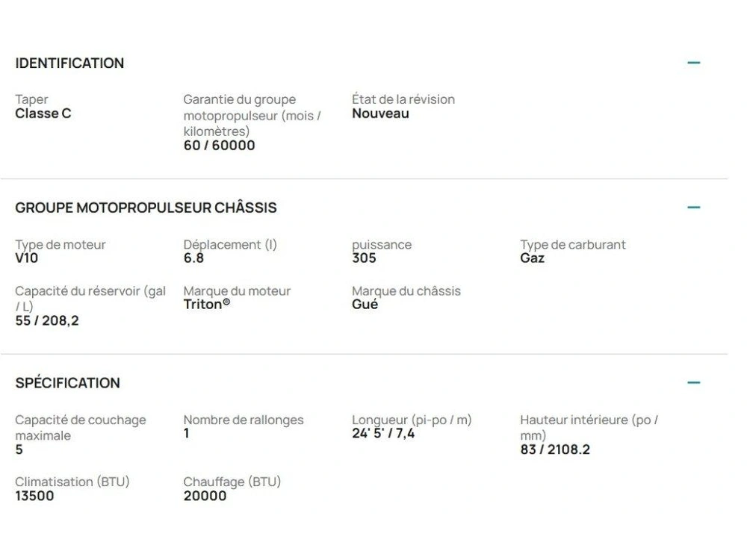Select the length value 24' 5' / 7,4
Viewport: 747px width, 560px height.
click(383, 434)
